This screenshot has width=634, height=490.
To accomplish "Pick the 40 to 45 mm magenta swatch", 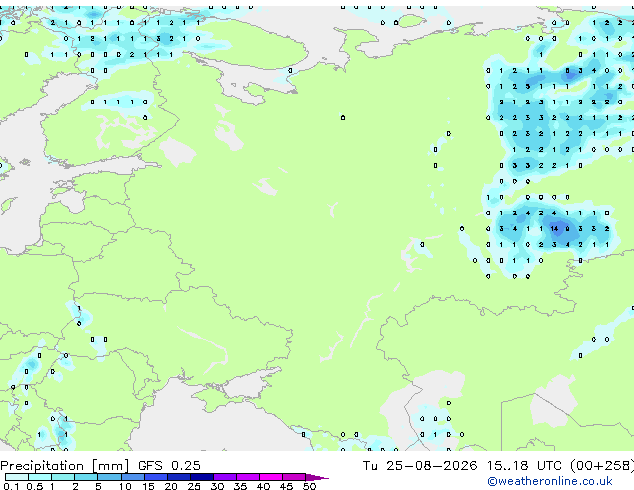I will tap(271, 477).
